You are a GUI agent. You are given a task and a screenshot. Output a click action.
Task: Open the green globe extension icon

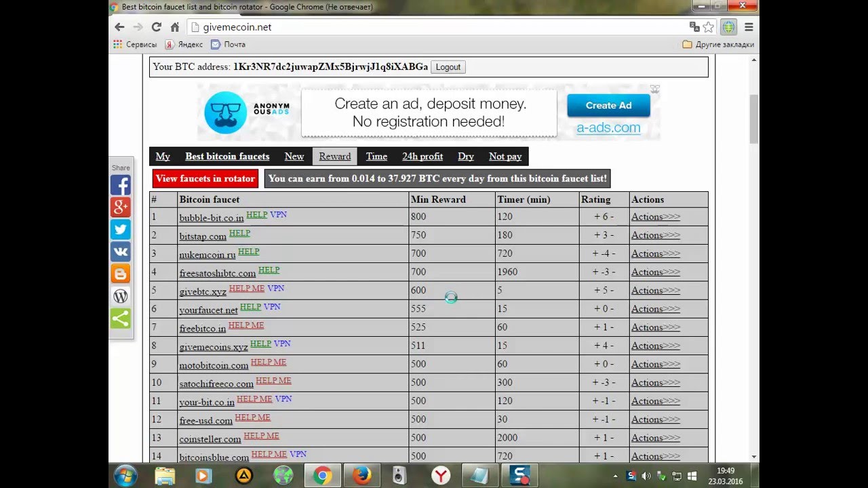728,27
